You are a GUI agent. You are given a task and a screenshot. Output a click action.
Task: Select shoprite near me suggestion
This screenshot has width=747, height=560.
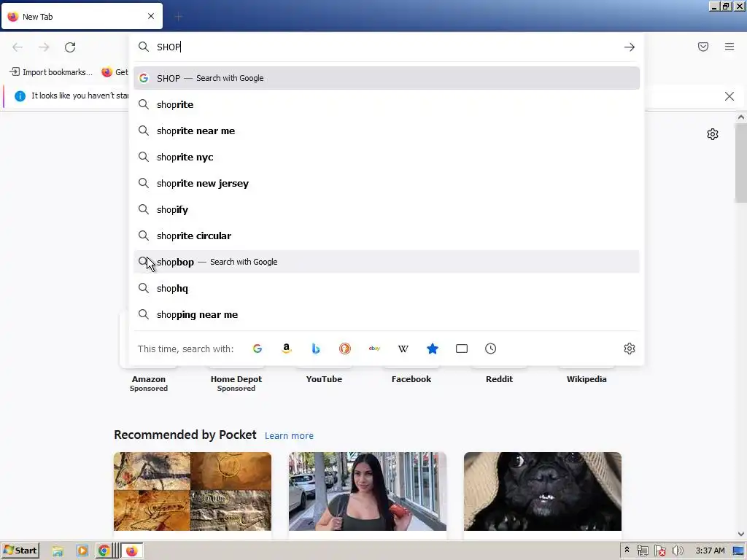(x=387, y=131)
